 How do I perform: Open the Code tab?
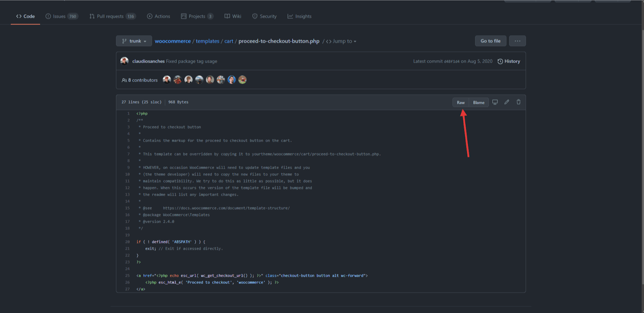(x=25, y=16)
